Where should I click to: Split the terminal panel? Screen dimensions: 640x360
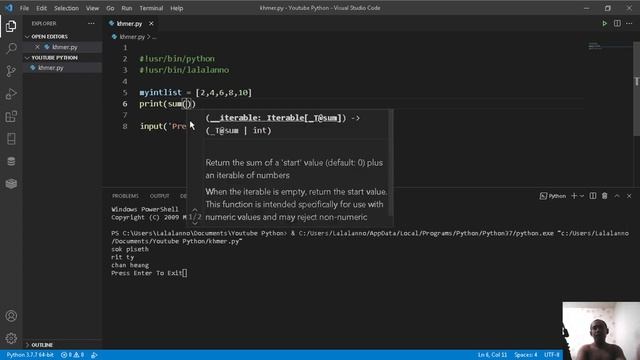tap(593, 196)
